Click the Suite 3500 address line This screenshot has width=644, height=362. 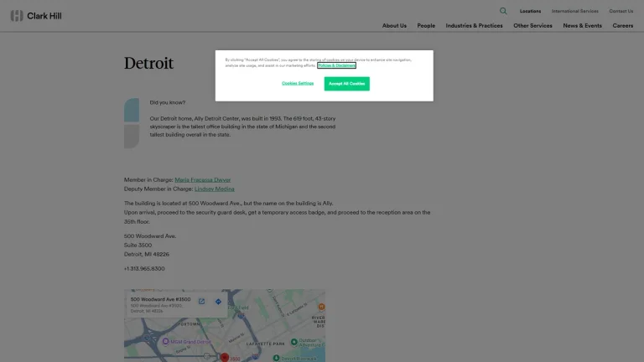coord(138,245)
